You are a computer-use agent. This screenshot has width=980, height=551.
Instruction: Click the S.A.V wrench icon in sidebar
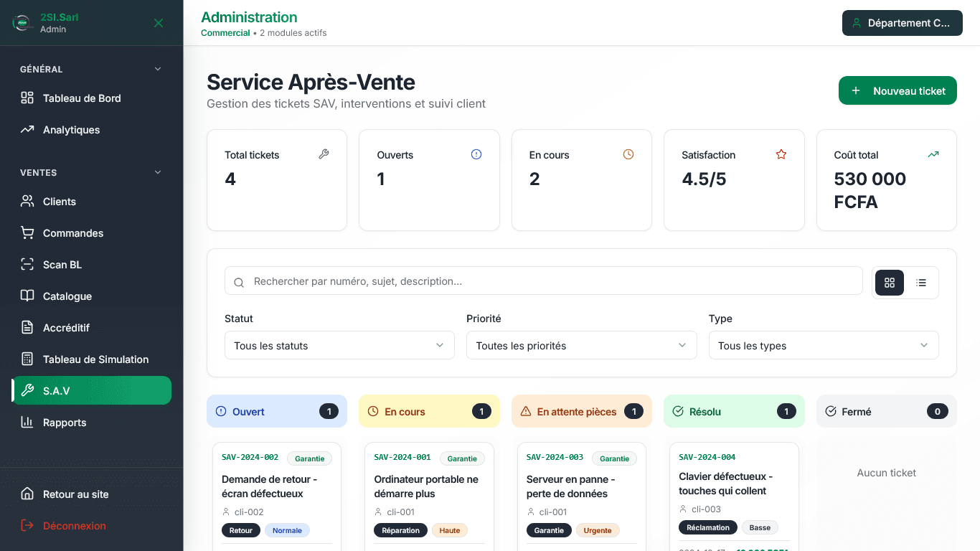tap(27, 390)
